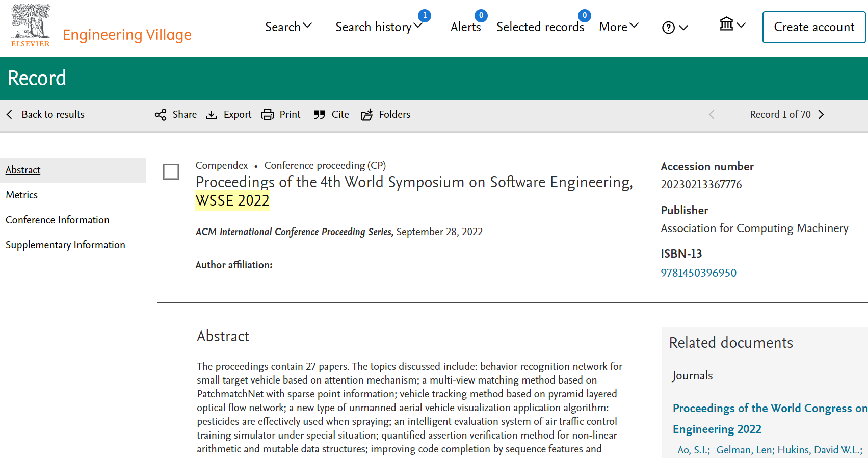This screenshot has width=868, height=458.
Task: Expand the More dropdown menu
Action: 619,27
